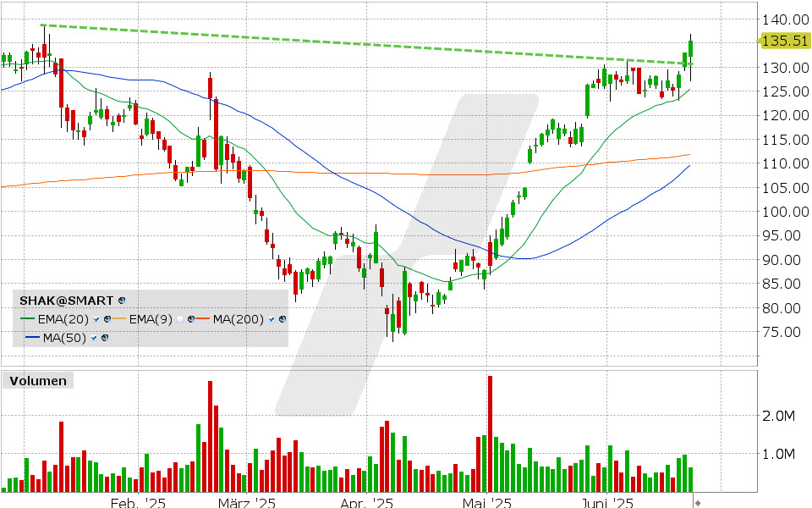The height and width of the screenshot is (508, 812).
Task: Uncheck the EMA(20) visibility checkbox
Action: click(96, 319)
